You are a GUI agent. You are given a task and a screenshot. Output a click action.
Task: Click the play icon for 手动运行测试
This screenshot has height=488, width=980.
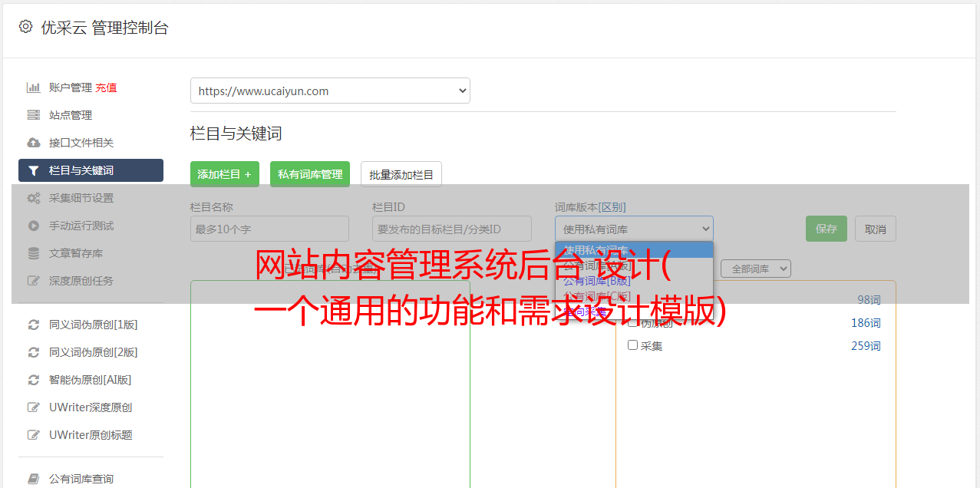click(x=34, y=226)
